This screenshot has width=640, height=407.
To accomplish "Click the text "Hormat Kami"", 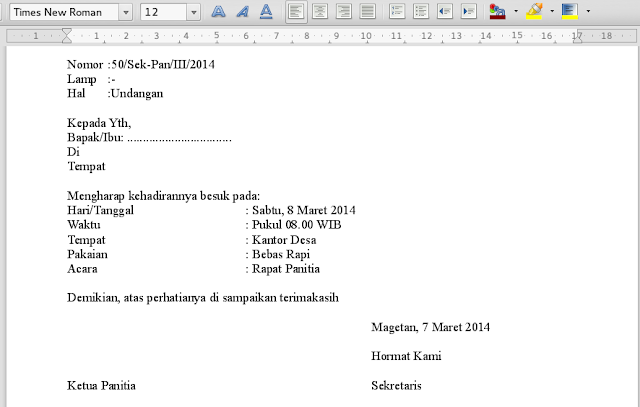I will pyautogui.click(x=406, y=356).
